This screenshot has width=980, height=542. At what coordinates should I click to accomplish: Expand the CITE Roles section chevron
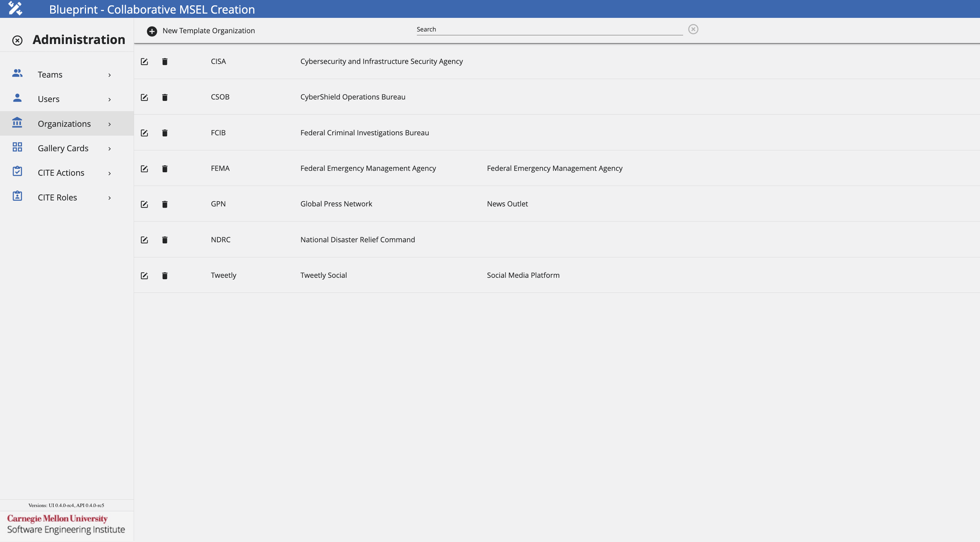110,198
